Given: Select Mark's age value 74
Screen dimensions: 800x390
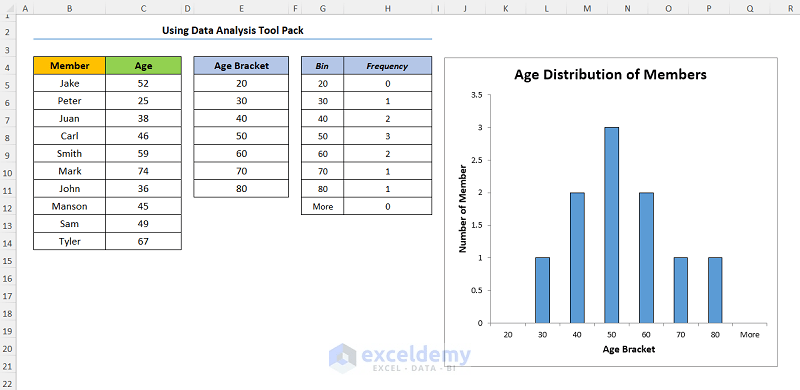Looking at the screenshot, I should [143, 171].
